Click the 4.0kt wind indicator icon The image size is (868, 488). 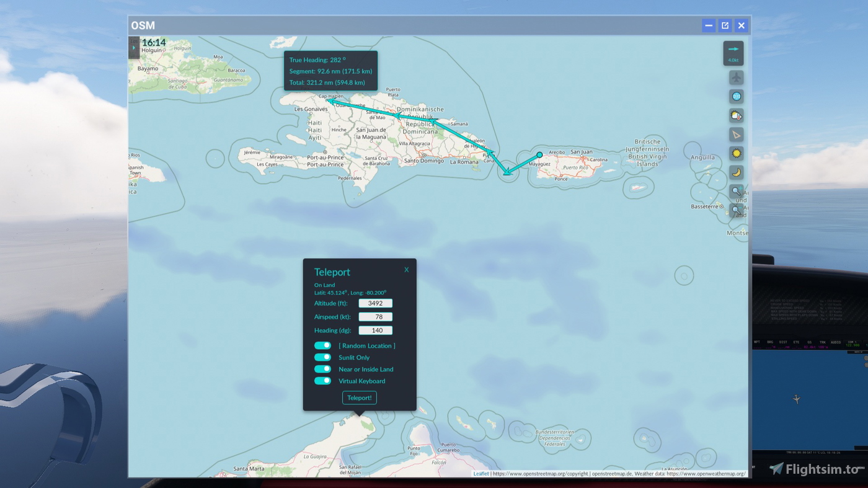(x=732, y=53)
